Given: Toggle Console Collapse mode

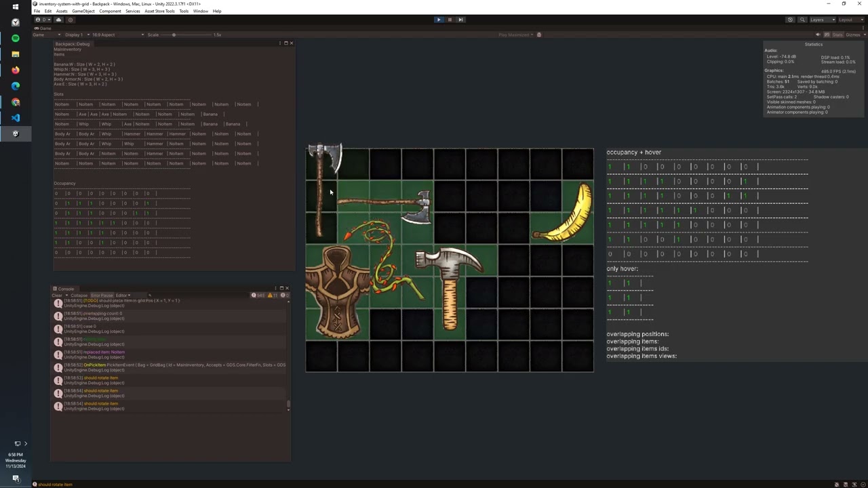Looking at the screenshot, I should pos(79,296).
